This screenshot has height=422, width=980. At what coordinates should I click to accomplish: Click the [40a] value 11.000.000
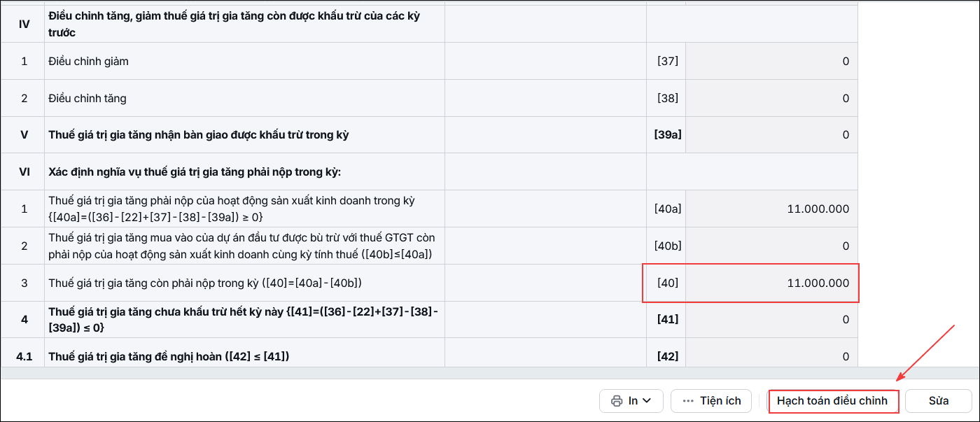click(818, 209)
